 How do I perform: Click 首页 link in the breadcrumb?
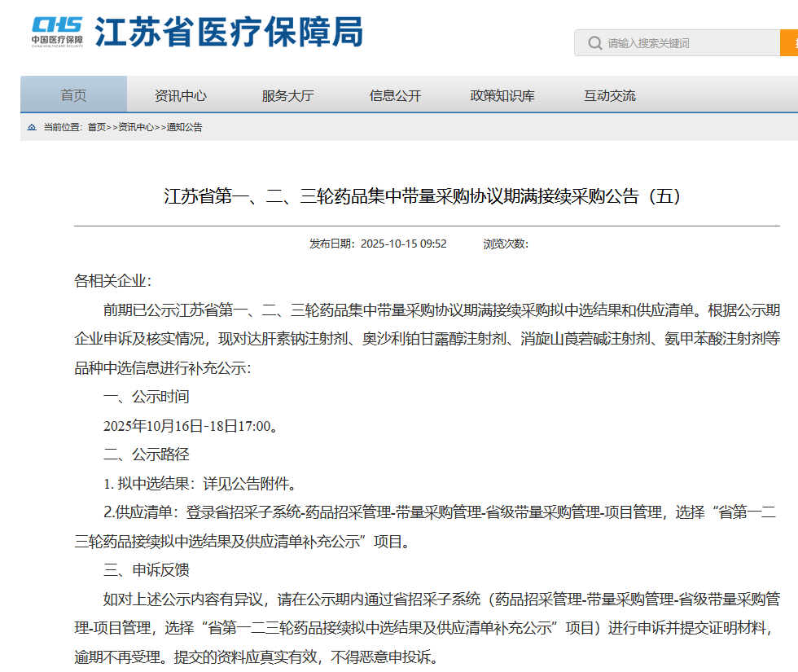pos(97,128)
